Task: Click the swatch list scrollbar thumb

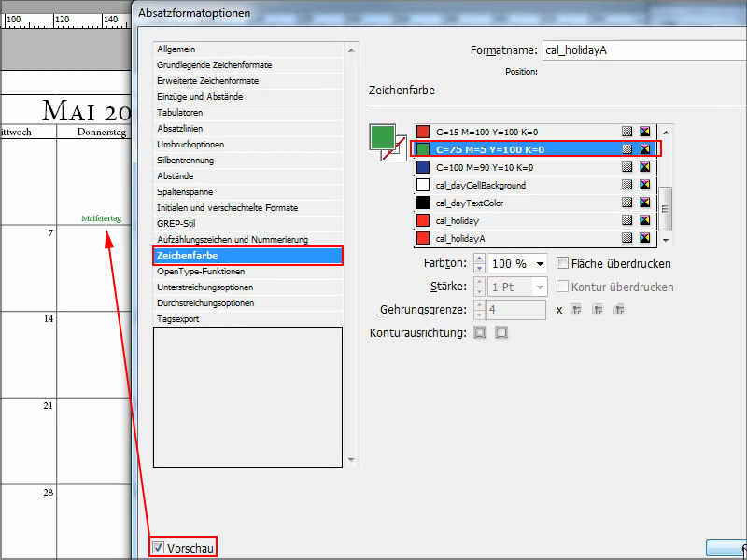Action: click(x=666, y=208)
